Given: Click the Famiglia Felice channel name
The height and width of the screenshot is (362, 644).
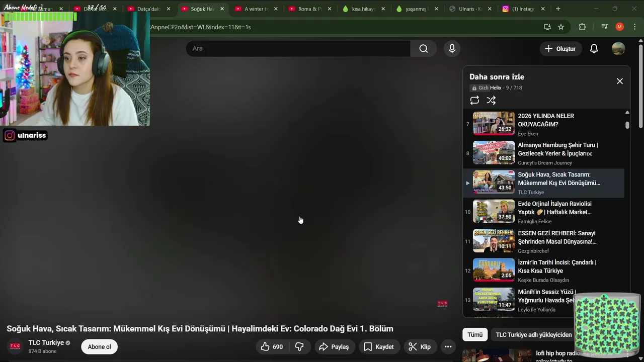Looking at the screenshot, I should point(535,222).
